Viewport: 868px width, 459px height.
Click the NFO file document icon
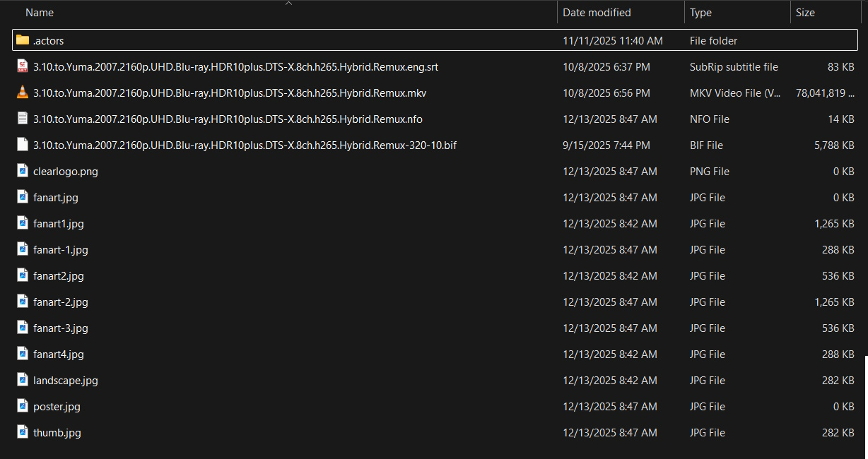pyautogui.click(x=23, y=119)
